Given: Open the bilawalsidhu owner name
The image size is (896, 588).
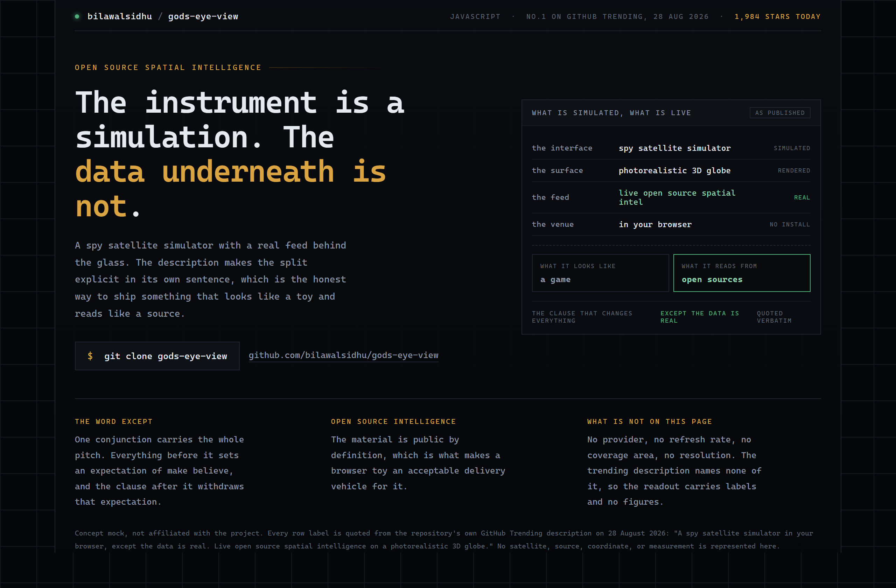Looking at the screenshot, I should pos(120,16).
